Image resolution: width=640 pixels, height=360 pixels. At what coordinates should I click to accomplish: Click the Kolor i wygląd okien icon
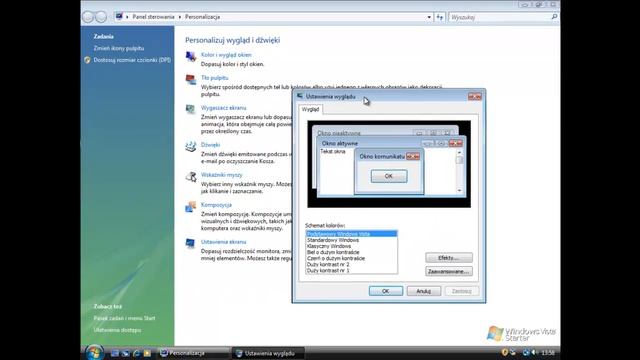[191, 57]
